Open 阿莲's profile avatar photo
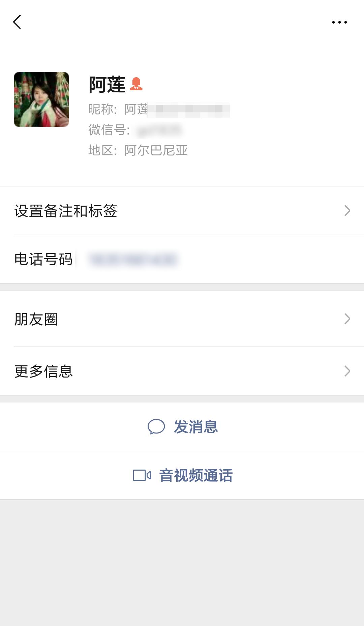Image resolution: width=364 pixels, height=626 pixels. pyautogui.click(x=41, y=99)
